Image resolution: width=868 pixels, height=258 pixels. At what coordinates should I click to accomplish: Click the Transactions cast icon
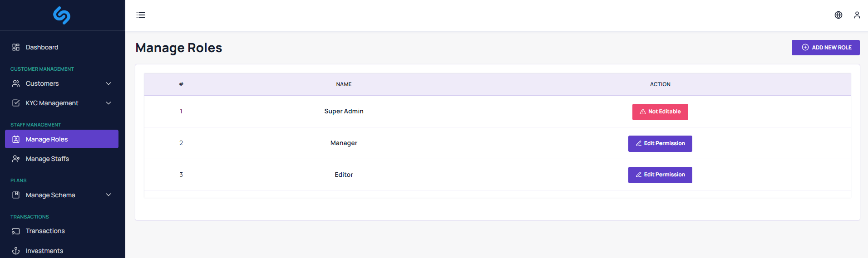click(16, 231)
